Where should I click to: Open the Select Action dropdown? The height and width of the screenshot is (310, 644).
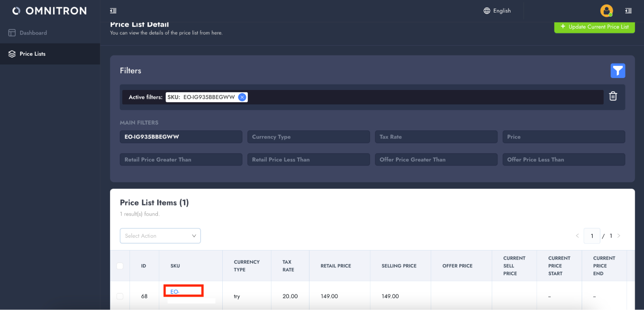click(160, 236)
